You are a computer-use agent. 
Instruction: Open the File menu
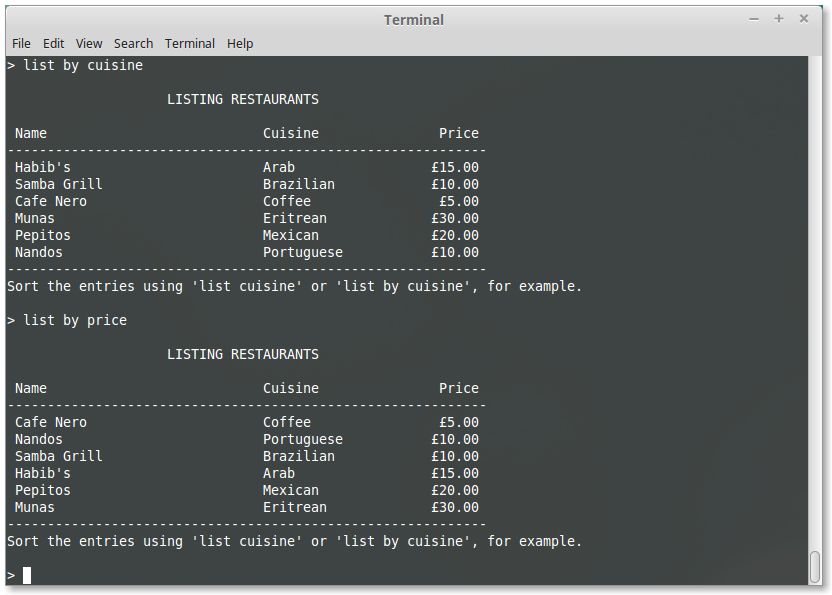click(21, 44)
